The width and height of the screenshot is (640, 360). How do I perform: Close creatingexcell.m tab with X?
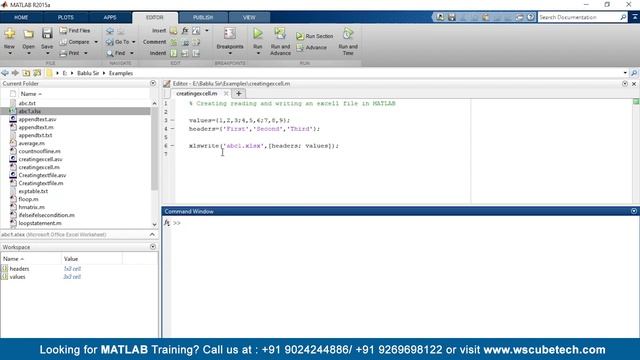pos(226,93)
